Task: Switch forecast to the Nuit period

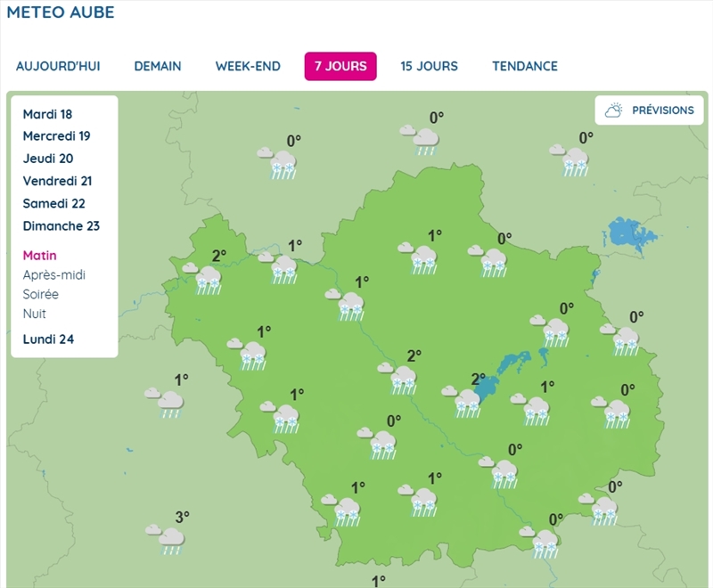Action: (x=34, y=314)
